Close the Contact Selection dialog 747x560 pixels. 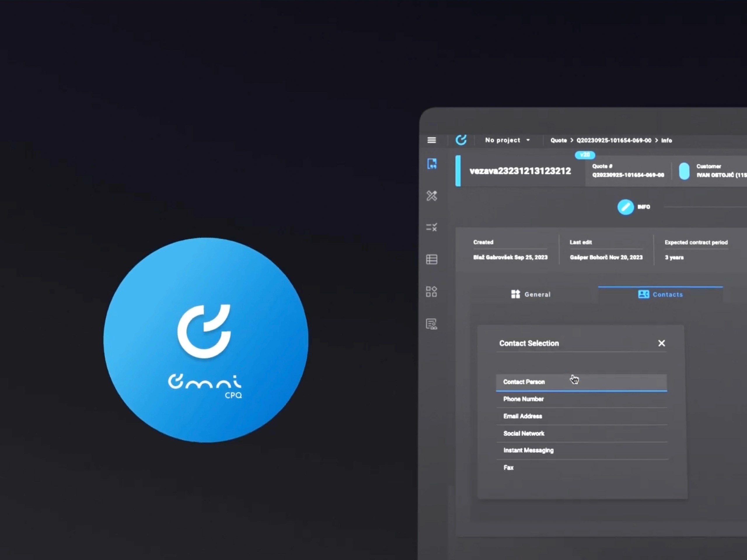coord(661,343)
